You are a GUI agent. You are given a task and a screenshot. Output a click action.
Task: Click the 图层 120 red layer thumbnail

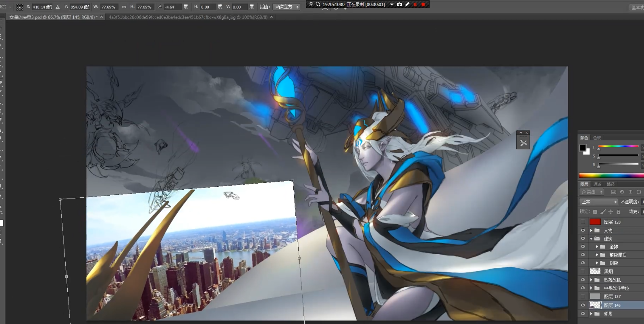[x=595, y=222]
